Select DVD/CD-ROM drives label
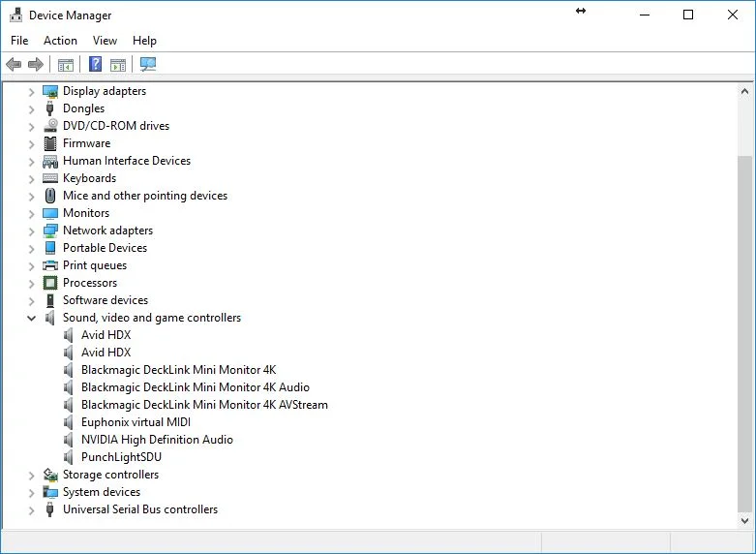Screen dimensions: 756x554 click(x=116, y=126)
